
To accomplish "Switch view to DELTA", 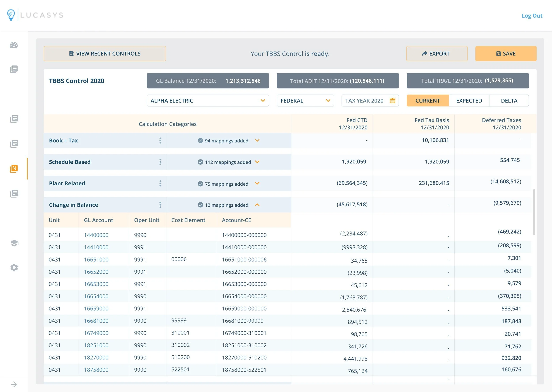I will (509, 101).
